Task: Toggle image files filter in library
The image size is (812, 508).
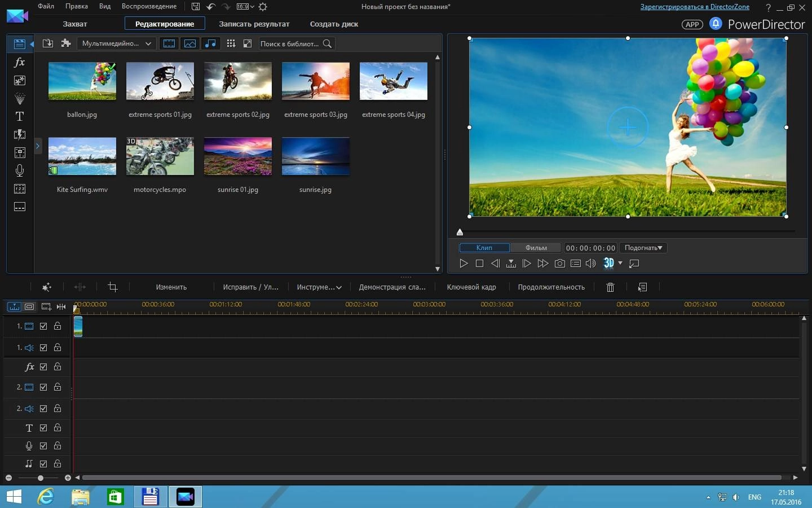Action: 190,43
